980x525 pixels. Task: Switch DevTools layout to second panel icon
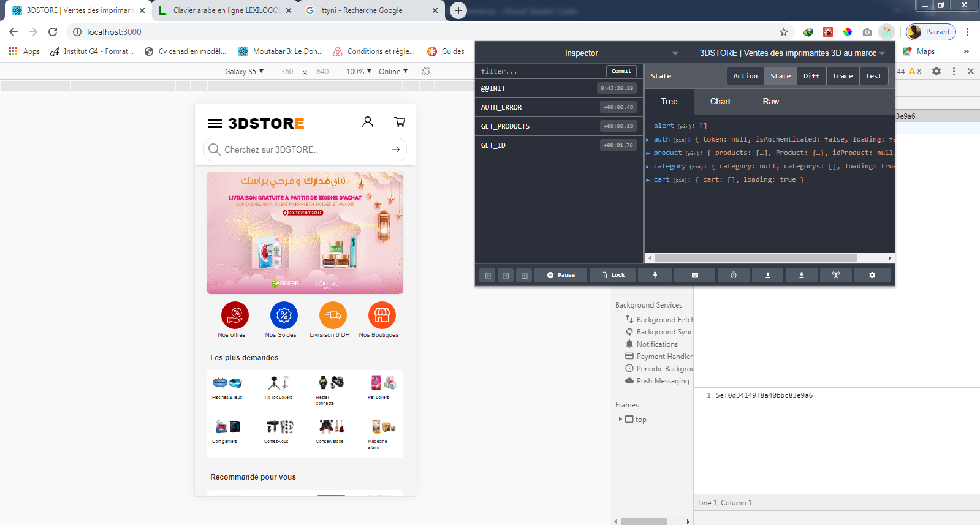(x=506, y=275)
